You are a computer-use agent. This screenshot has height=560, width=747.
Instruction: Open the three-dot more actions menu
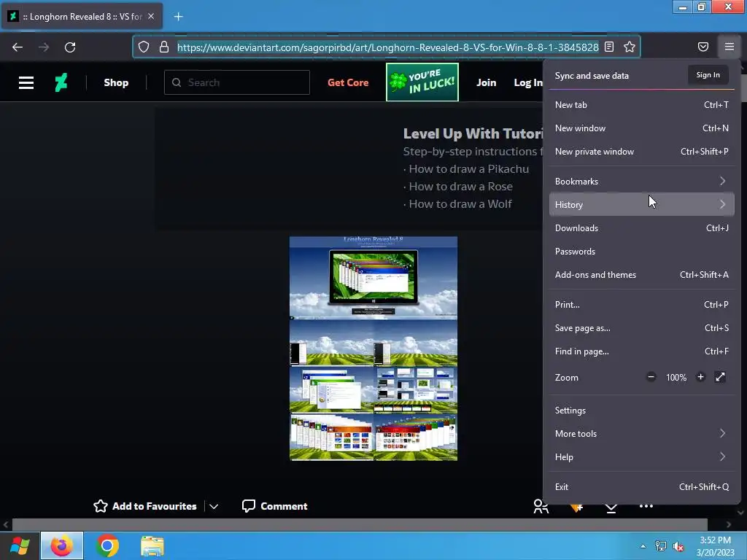646,506
